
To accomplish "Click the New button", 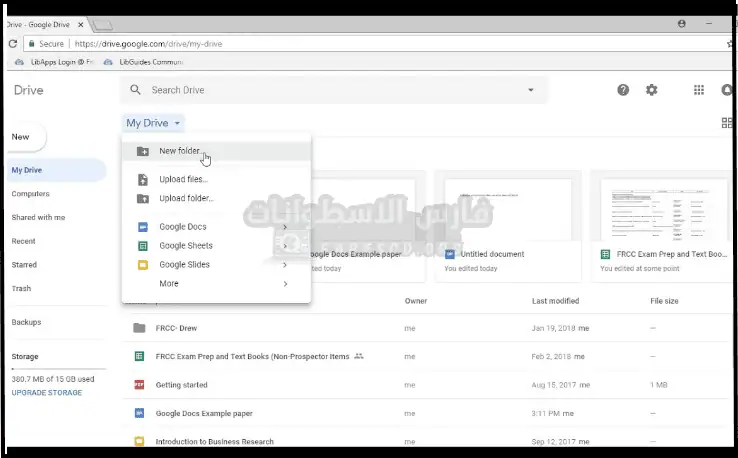I will (22, 137).
